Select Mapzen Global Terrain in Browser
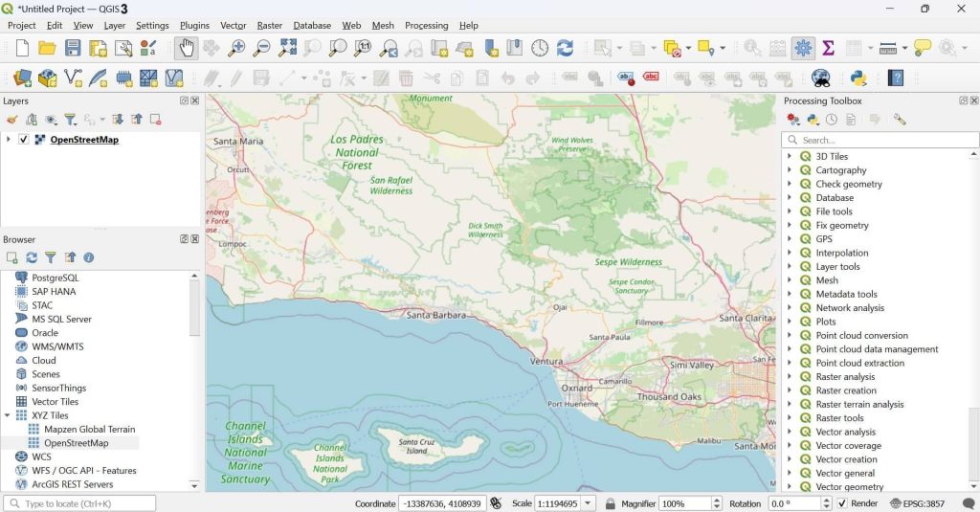Image resolution: width=980 pixels, height=512 pixels. coord(89,430)
